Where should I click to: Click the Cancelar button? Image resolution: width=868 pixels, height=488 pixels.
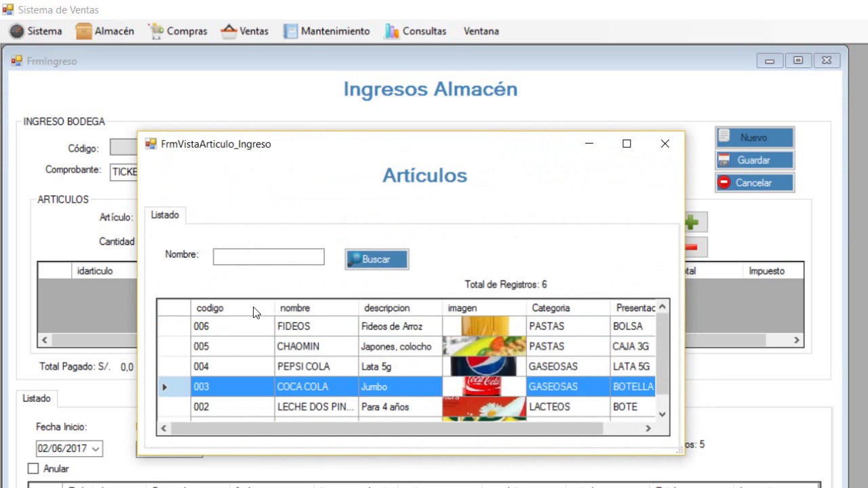754,183
